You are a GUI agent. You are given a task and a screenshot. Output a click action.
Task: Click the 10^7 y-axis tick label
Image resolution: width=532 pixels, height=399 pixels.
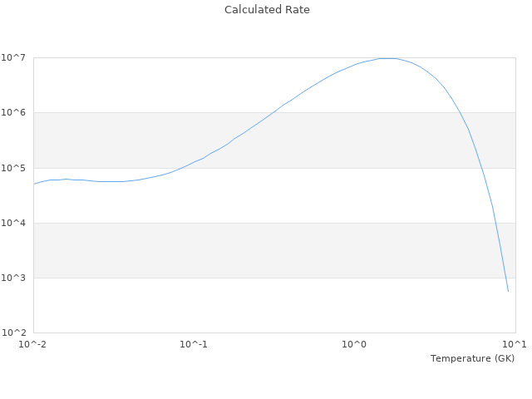pos(16,57)
